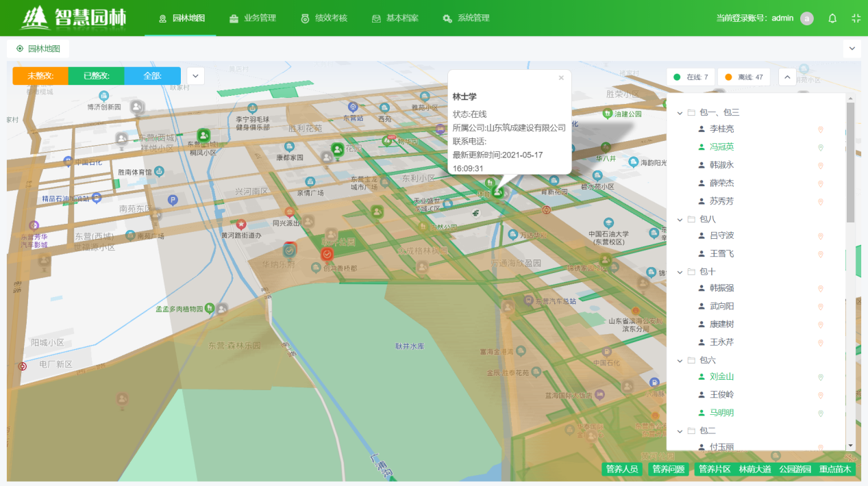The height and width of the screenshot is (486, 868).
Task: Locate 冯冠英 via green pin icon
Action: point(821,147)
